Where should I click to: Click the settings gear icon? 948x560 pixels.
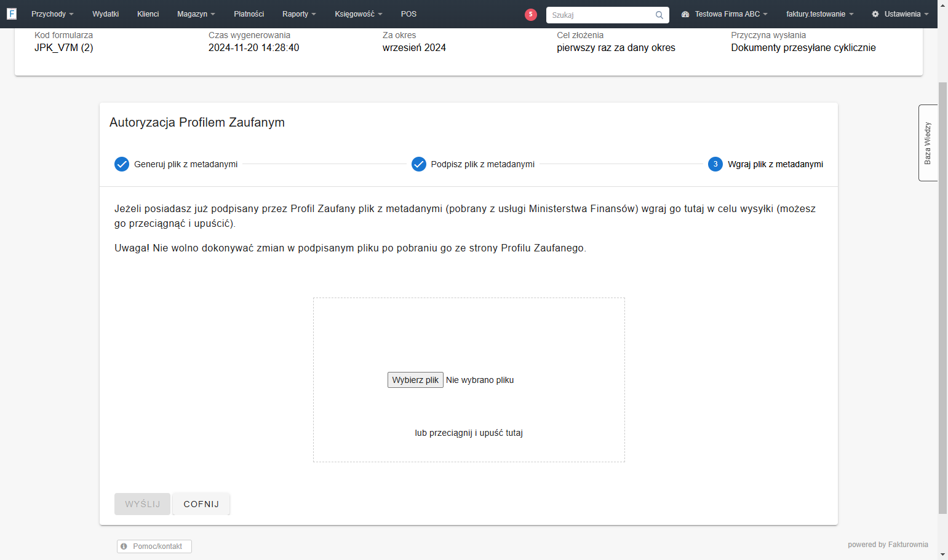(875, 14)
